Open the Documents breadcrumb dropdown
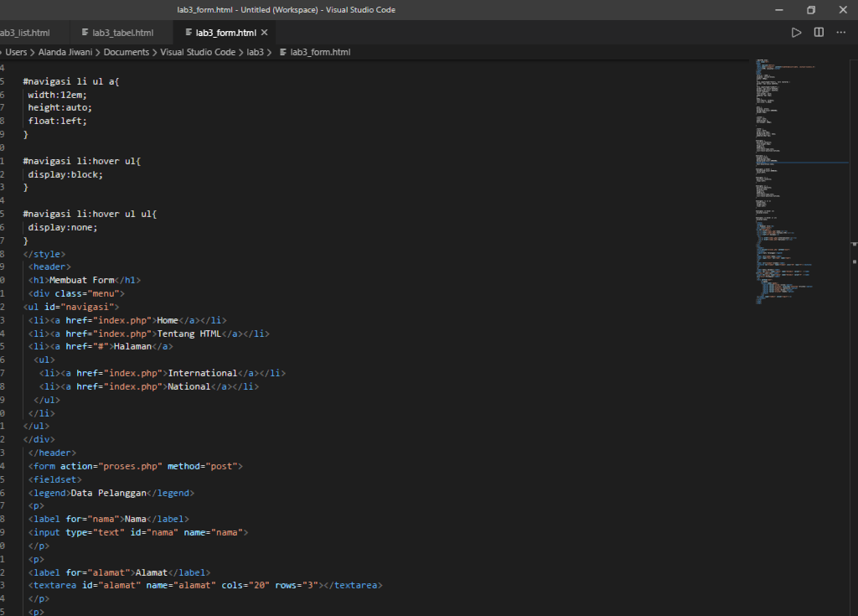858x616 pixels. coord(126,51)
